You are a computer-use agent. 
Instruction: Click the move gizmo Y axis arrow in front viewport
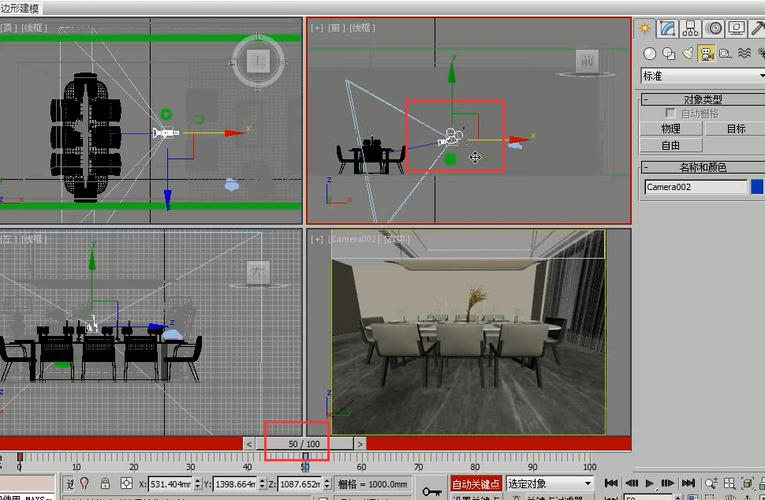pyautogui.click(x=452, y=73)
